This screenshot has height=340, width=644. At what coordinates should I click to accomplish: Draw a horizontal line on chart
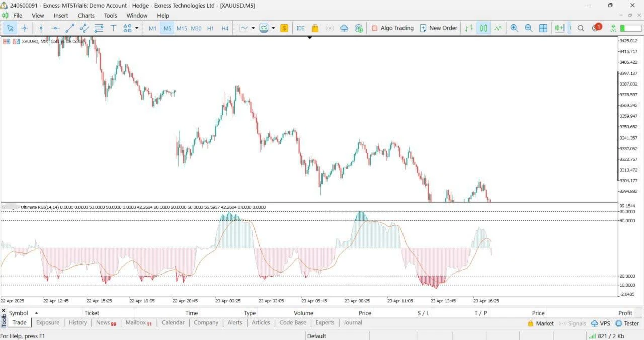tap(55, 28)
